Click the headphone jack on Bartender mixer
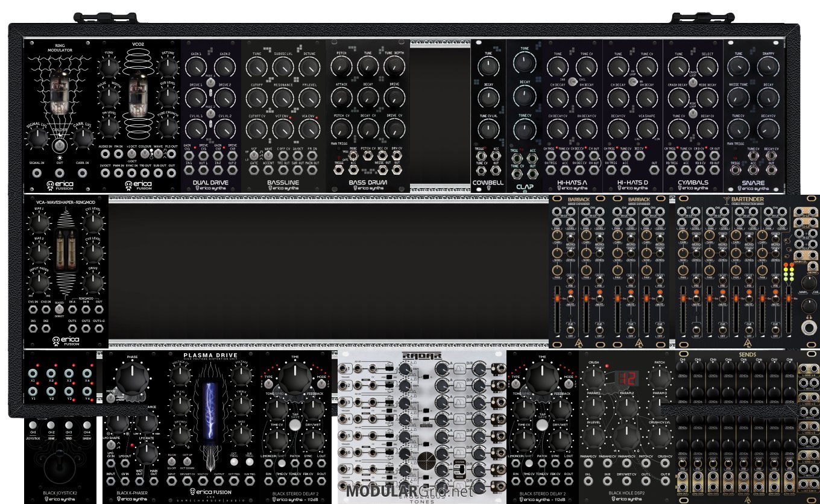This screenshot has height=504, width=820. (x=809, y=329)
